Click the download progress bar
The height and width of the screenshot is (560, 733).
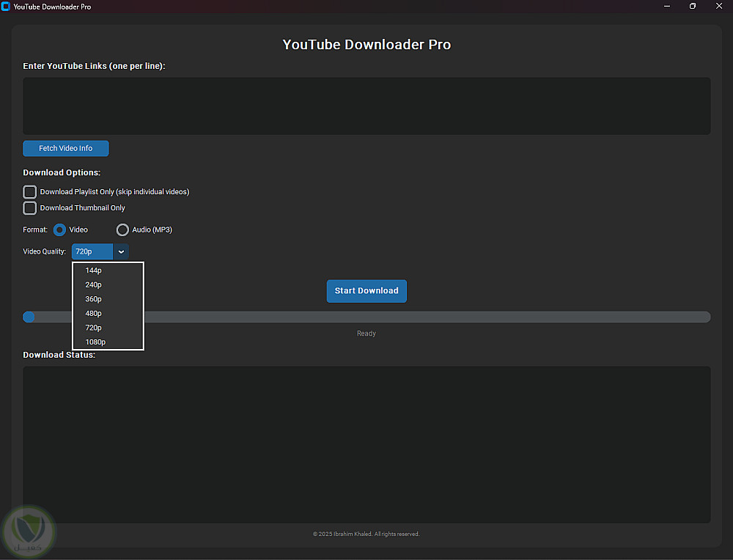366,317
